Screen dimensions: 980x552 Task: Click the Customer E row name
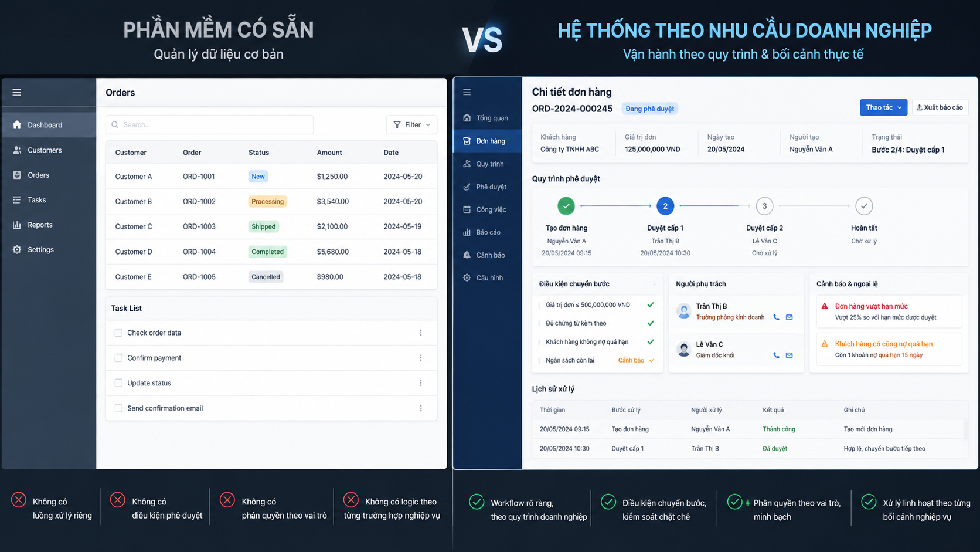pos(134,277)
